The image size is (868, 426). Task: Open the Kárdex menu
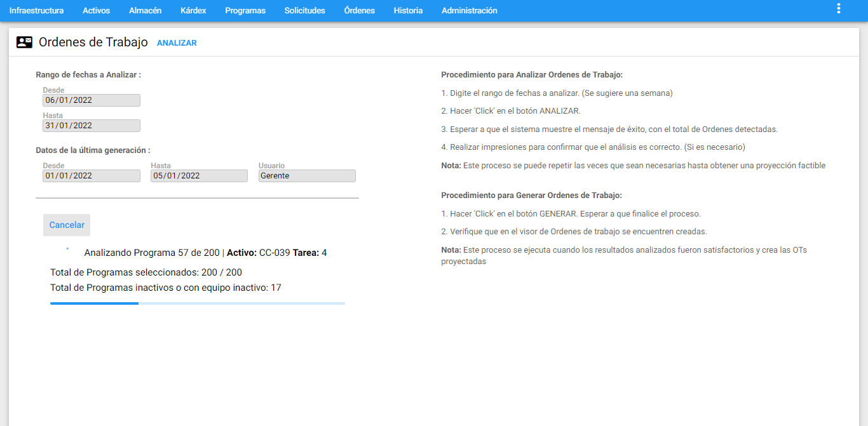[x=193, y=11]
